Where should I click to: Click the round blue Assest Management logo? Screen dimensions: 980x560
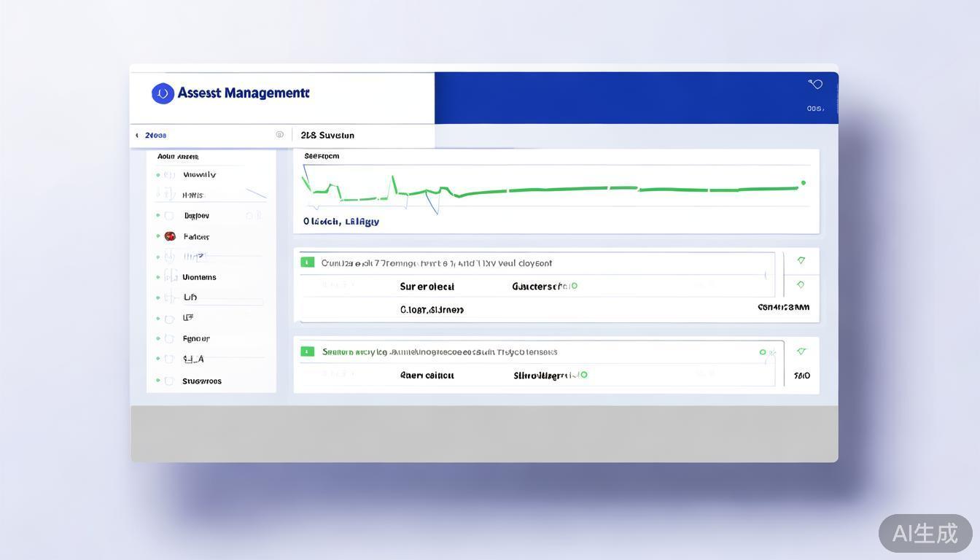tap(163, 93)
